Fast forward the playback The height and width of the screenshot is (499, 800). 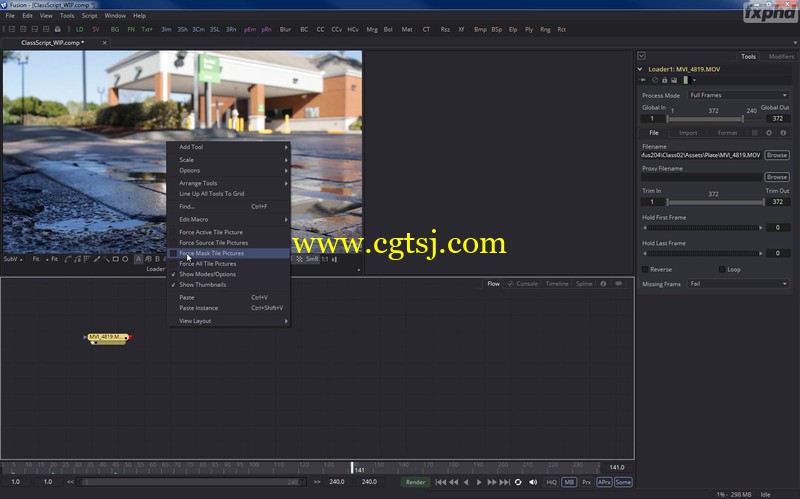pyautogui.click(x=491, y=482)
